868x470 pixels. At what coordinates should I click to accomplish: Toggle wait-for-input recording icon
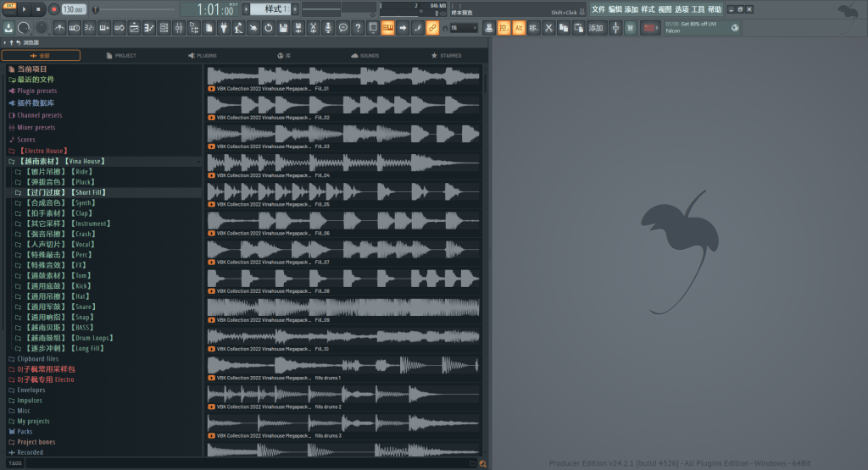click(x=75, y=28)
